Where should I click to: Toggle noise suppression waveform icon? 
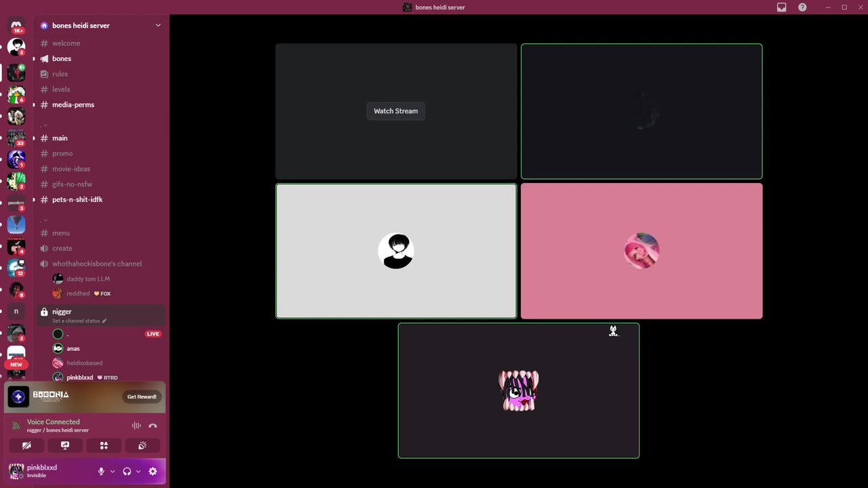136,426
